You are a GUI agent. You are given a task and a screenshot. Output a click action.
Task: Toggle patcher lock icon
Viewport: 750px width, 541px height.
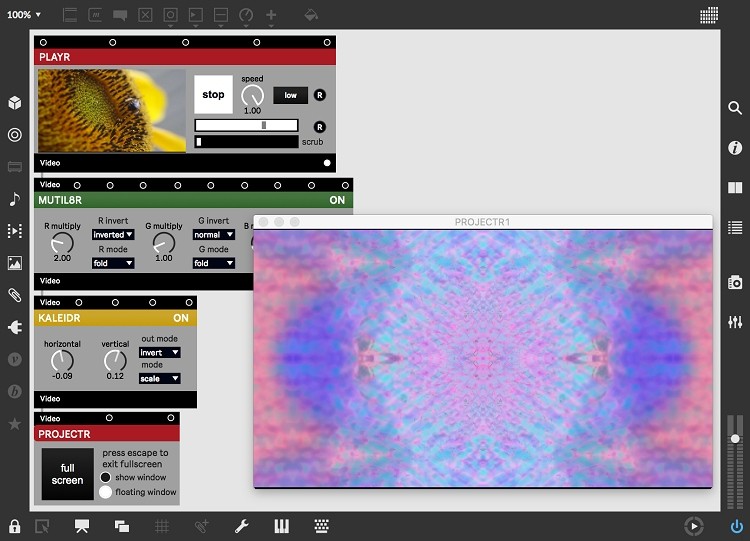click(x=14, y=526)
